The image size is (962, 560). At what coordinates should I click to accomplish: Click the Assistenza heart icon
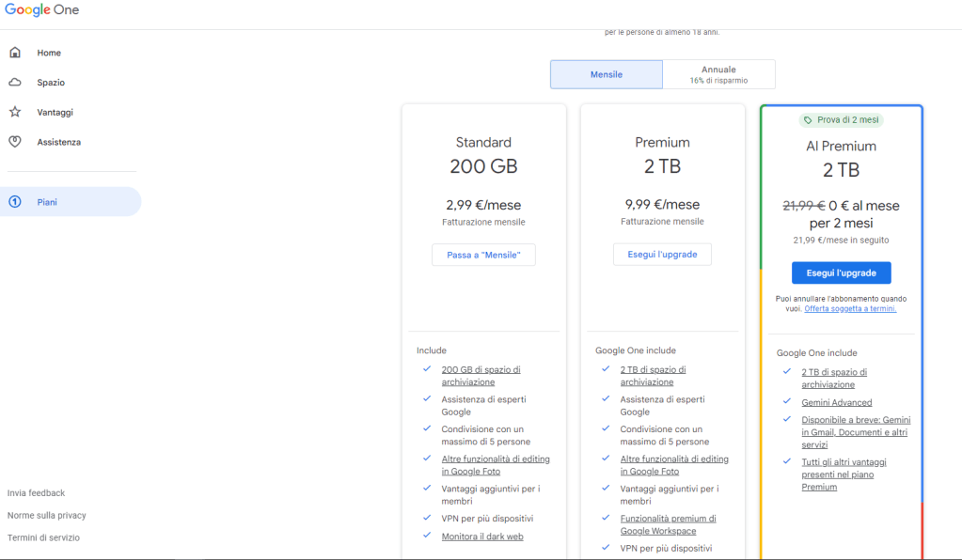(x=15, y=142)
